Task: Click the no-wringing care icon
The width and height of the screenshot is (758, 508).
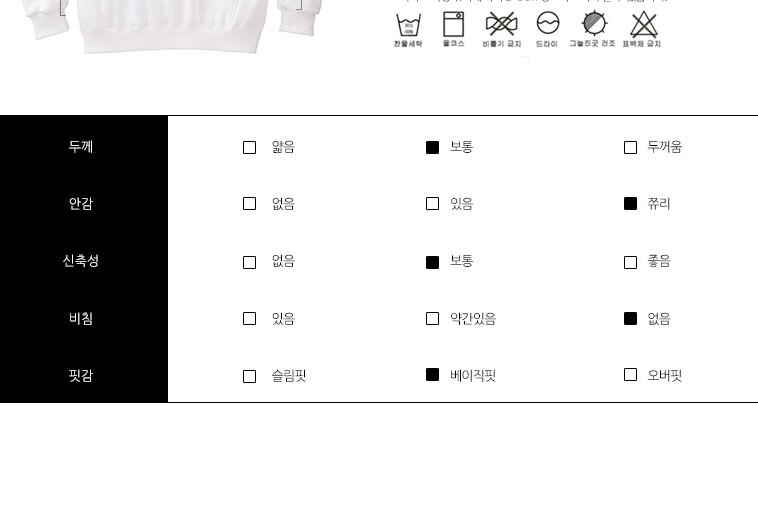Action: (501, 24)
